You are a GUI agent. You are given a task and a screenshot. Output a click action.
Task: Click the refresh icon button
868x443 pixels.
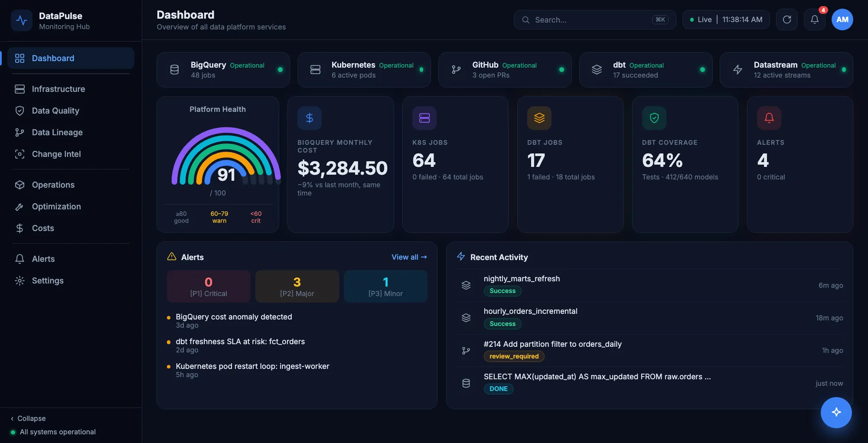786,20
